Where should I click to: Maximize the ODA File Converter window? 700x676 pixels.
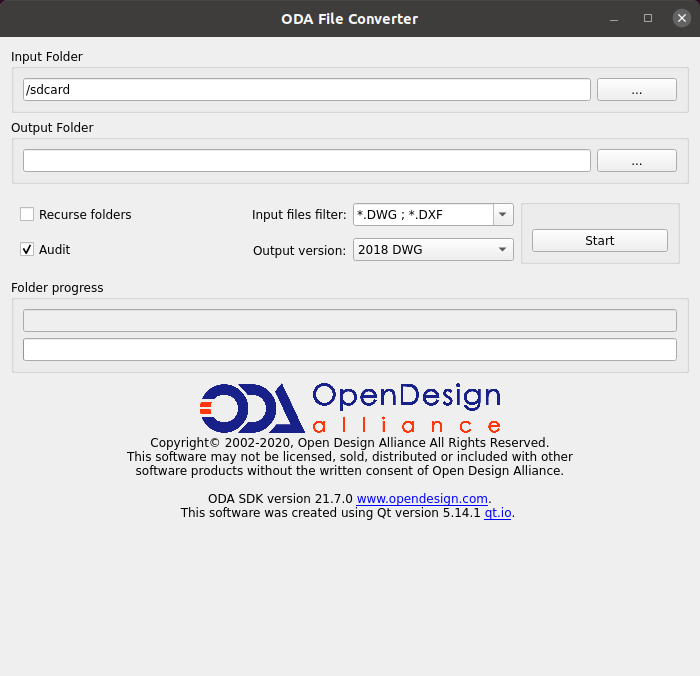click(x=648, y=18)
